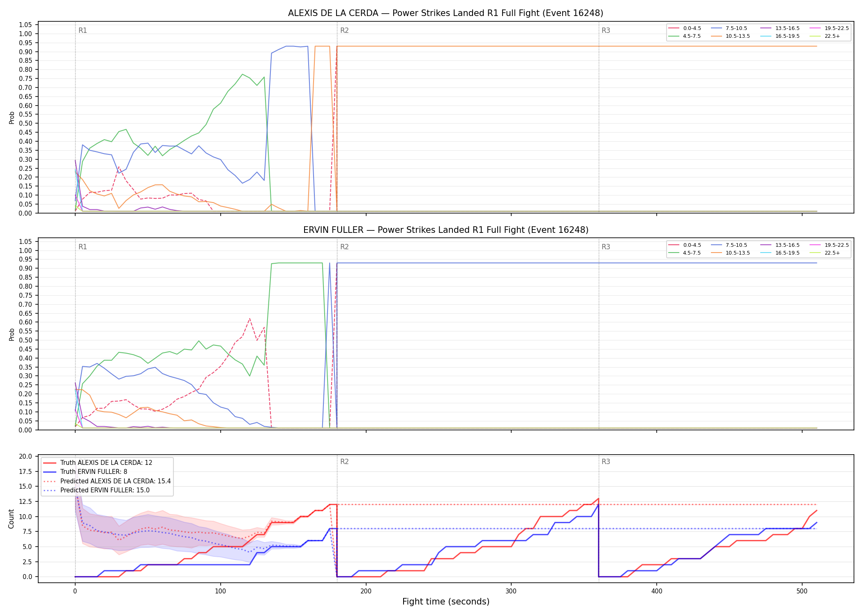Click the 'Prob' axis label of the top chart
Image resolution: width=863 pixels, height=616 pixels.
point(12,117)
